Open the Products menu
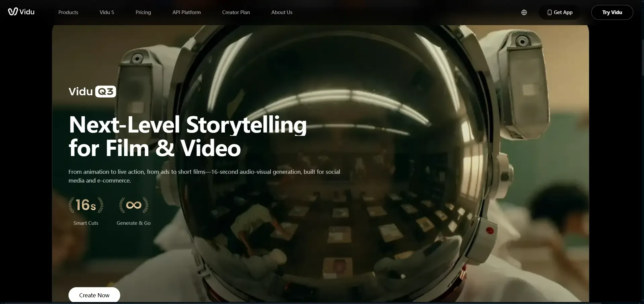This screenshot has height=304, width=644. pos(68,12)
